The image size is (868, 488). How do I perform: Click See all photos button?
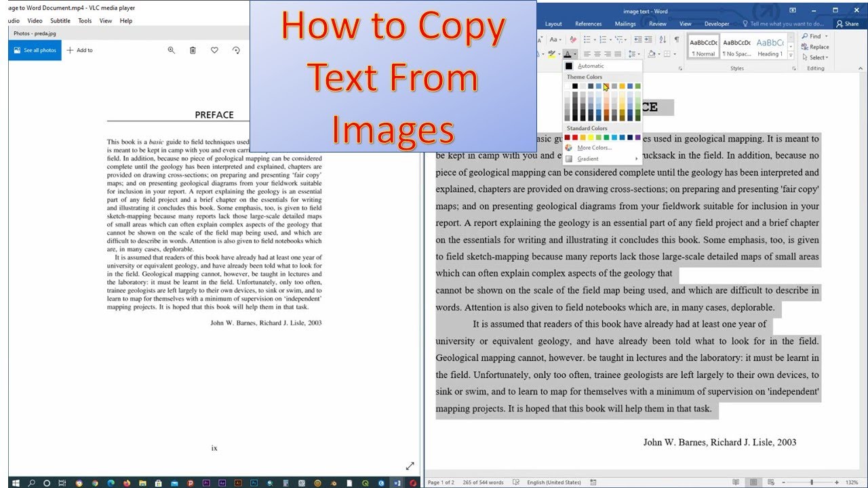pyautogui.click(x=35, y=50)
